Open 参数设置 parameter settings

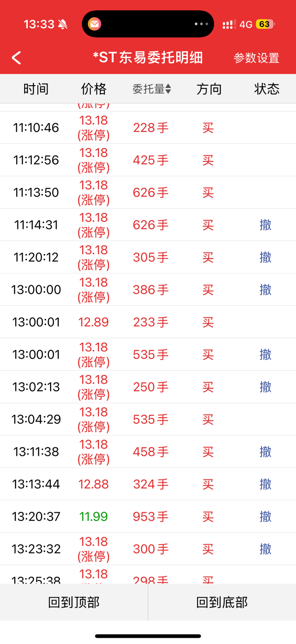pos(256,58)
